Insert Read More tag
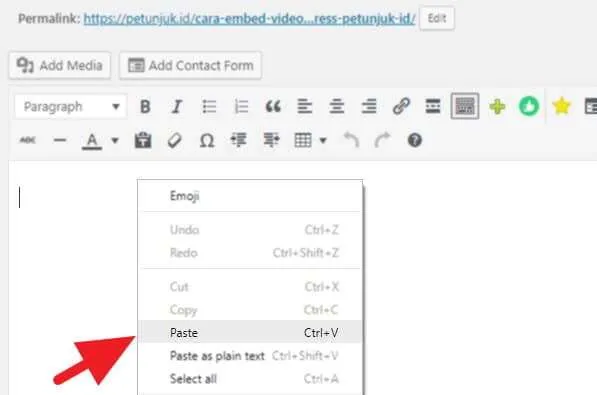 (x=433, y=106)
